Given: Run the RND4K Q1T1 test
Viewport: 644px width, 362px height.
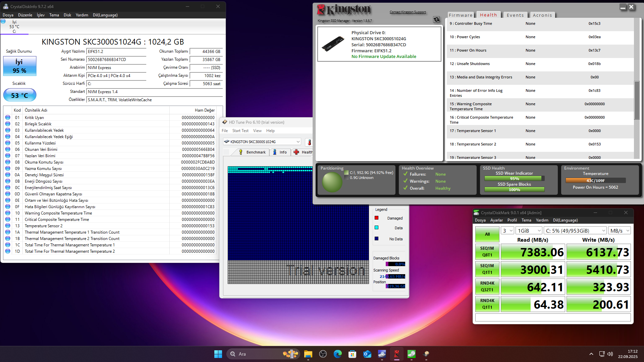Looking at the screenshot, I should point(487,304).
